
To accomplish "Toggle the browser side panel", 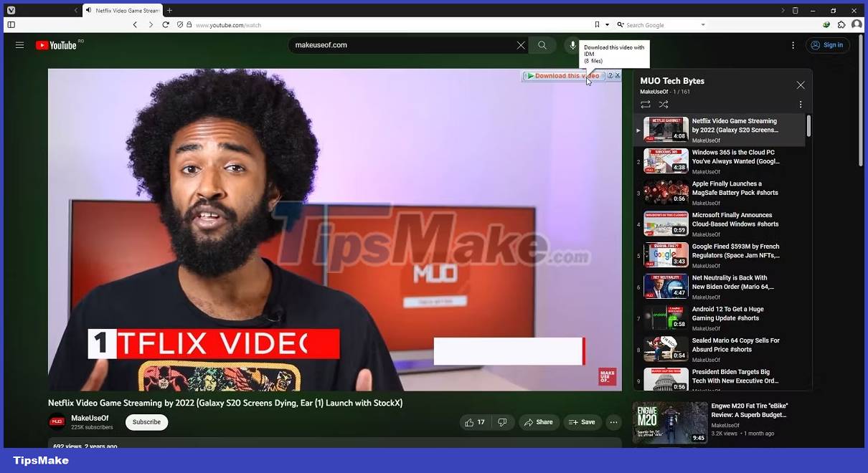I will (11, 24).
